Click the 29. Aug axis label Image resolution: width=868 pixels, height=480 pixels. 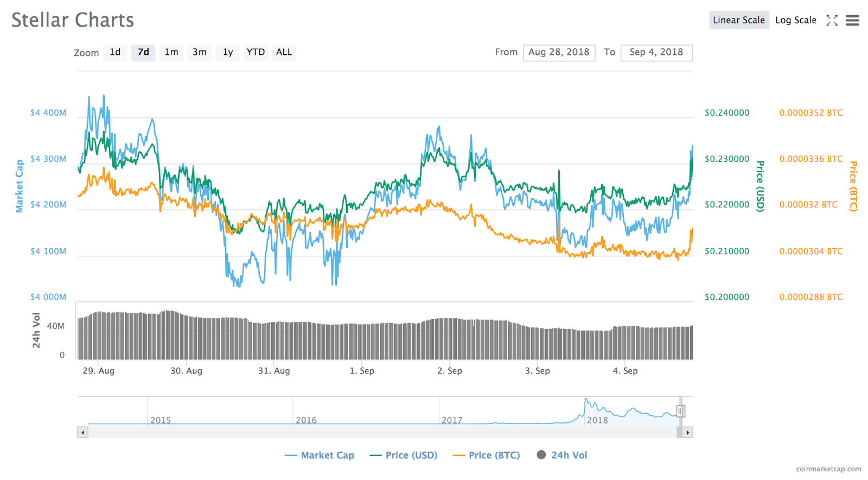(98, 371)
